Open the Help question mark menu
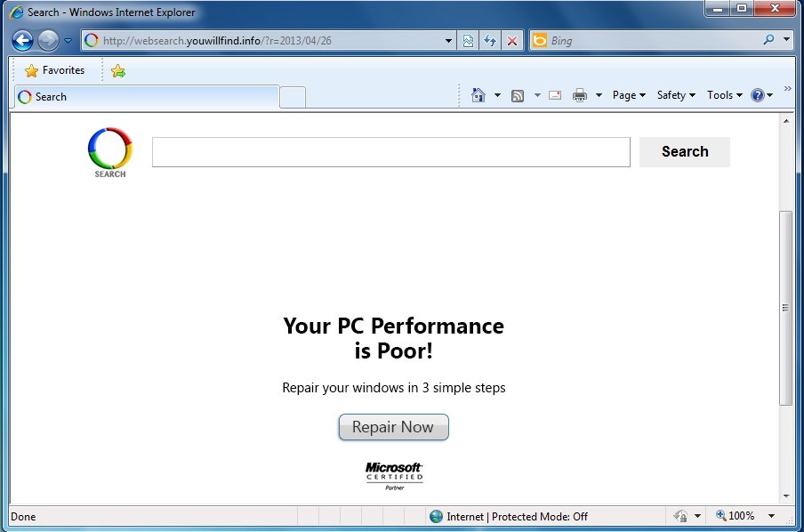This screenshot has height=532, width=804. coord(761,95)
